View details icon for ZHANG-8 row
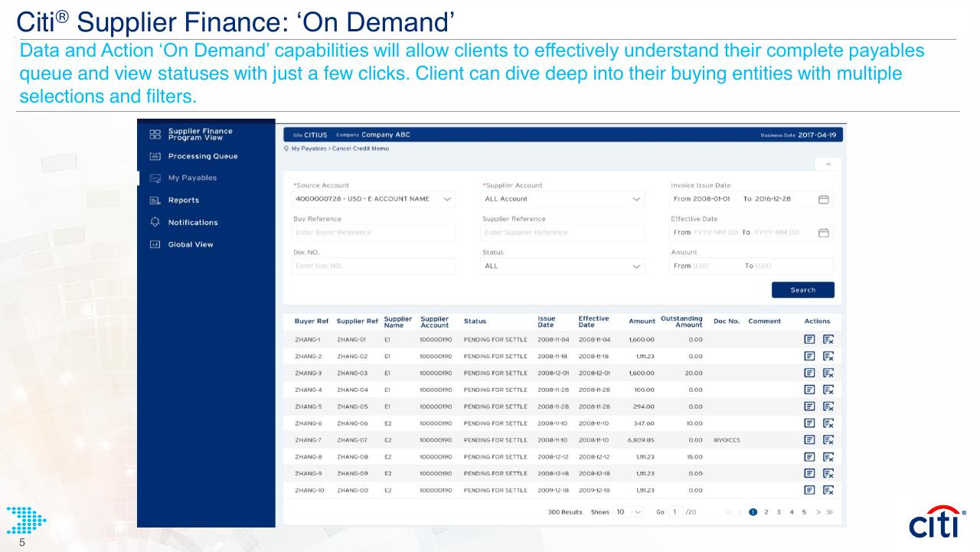 coord(808,456)
